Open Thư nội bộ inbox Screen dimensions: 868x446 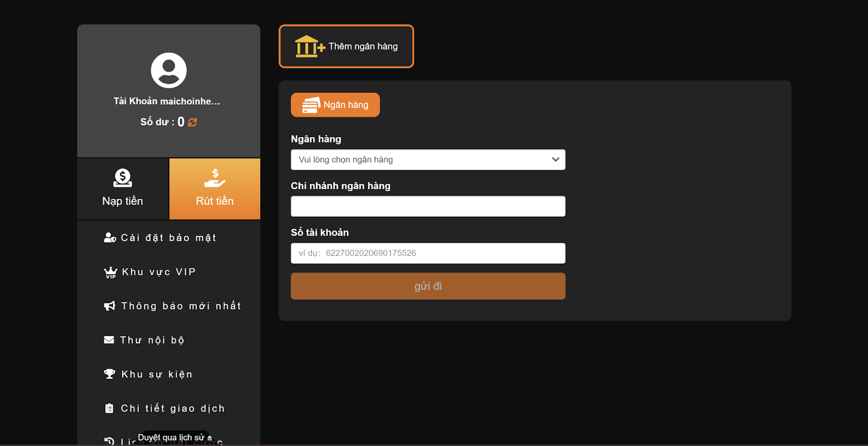(144, 340)
